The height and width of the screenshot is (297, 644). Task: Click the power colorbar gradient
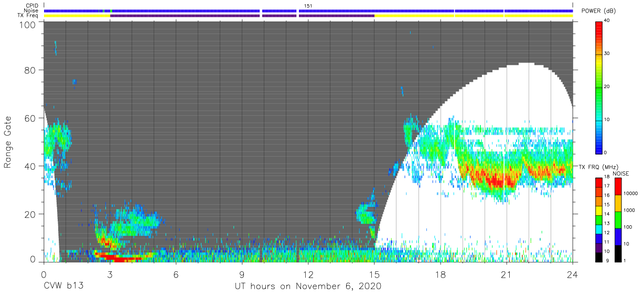(599, 87)
